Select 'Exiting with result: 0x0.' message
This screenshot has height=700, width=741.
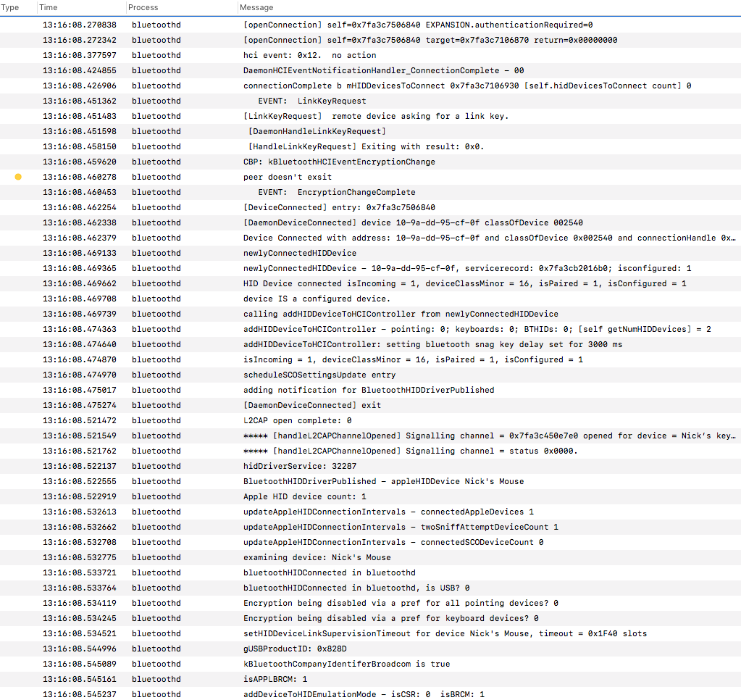[367, 146]
